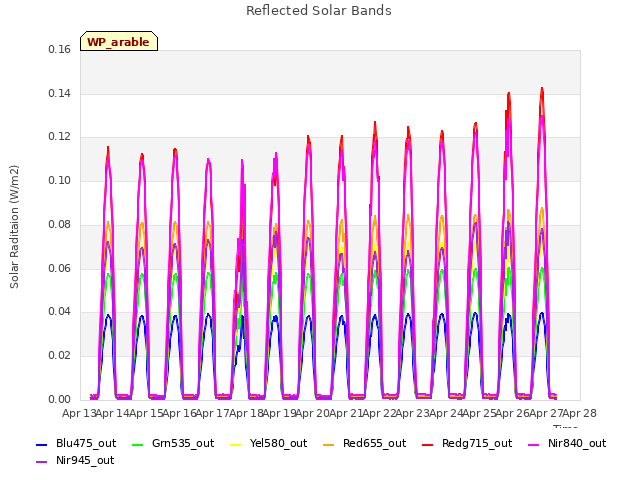Click the Apr 20 x-axis label
640x480 pixels.
coord(313,413)
